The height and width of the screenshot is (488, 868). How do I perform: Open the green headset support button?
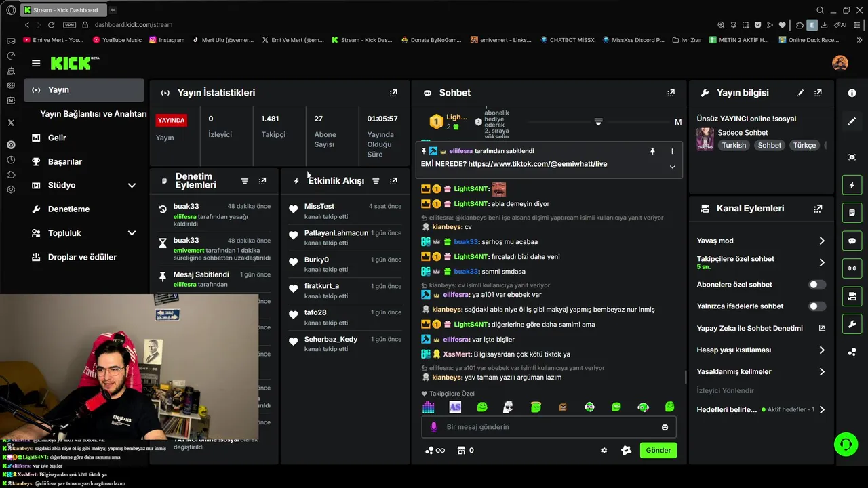tap(846, 445)
